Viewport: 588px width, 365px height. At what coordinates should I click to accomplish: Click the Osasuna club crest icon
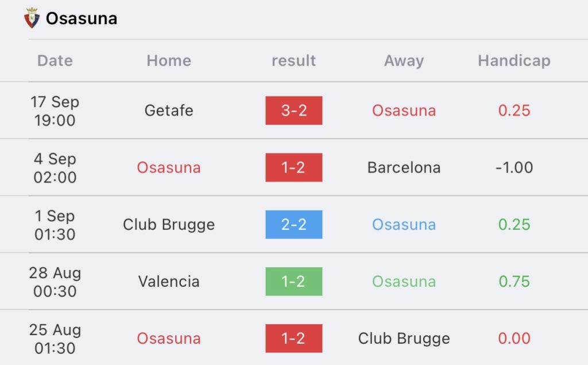(32, 18)
